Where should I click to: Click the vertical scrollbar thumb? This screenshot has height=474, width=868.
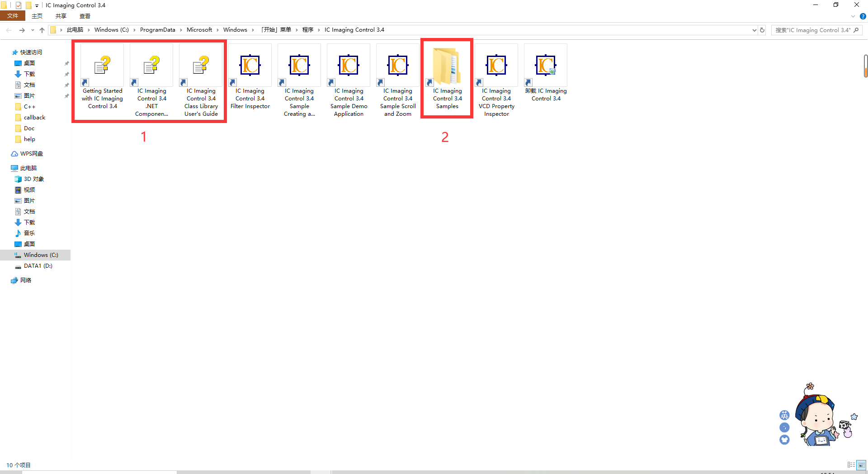click(x=865, y=66)
